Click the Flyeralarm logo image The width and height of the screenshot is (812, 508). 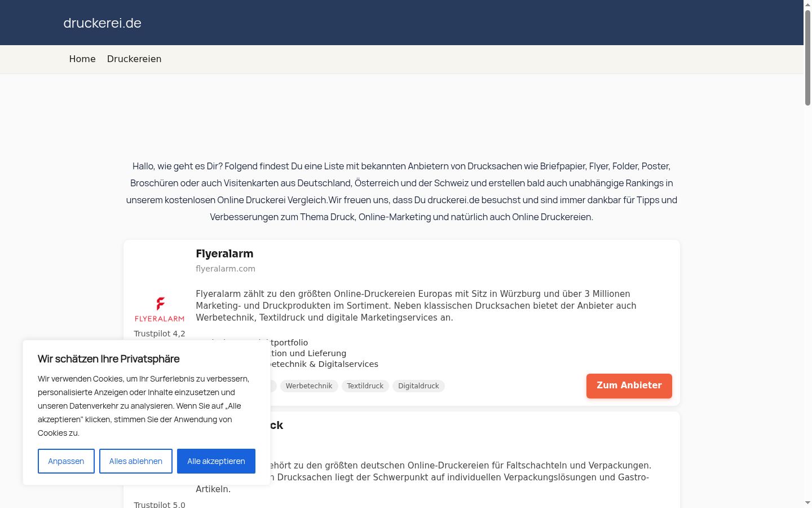(x=160, y=309)
